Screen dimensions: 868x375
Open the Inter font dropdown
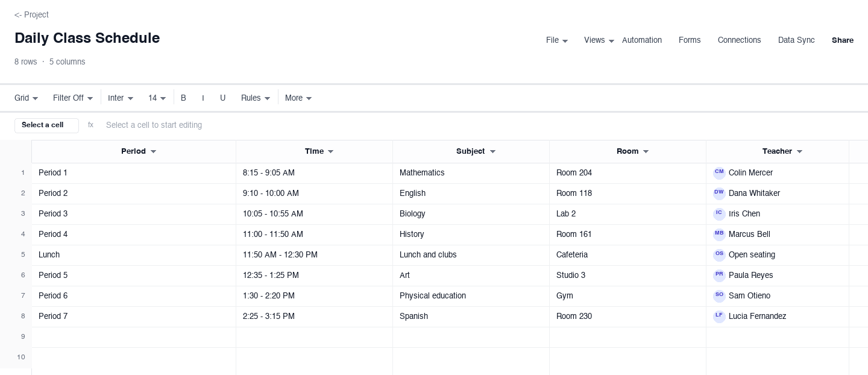[x=121, y=98]
